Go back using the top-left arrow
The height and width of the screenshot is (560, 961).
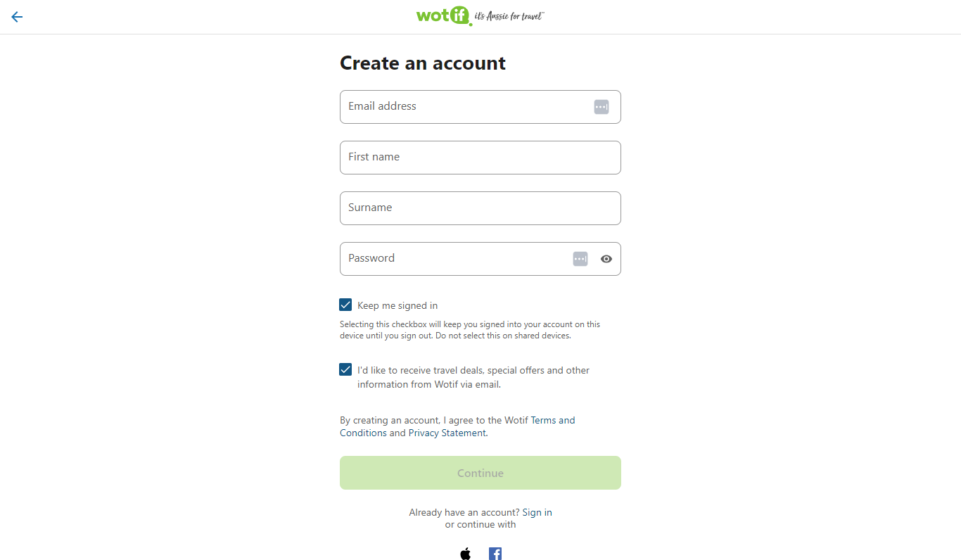[17, 17]
